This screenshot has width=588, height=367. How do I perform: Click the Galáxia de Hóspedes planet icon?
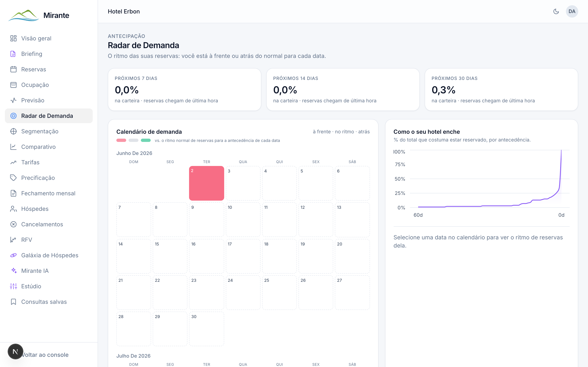(x=13, y=255)
